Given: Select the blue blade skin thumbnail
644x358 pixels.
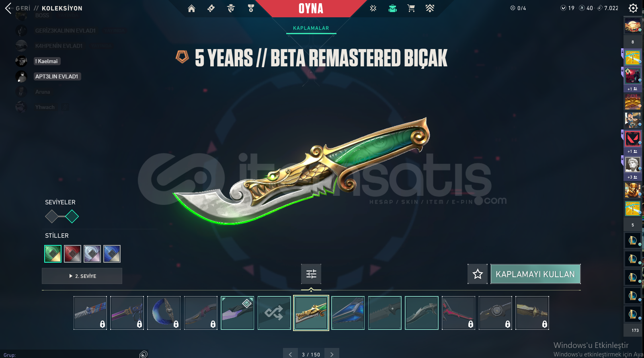Looking at the screenshot, I should point(348,313).
